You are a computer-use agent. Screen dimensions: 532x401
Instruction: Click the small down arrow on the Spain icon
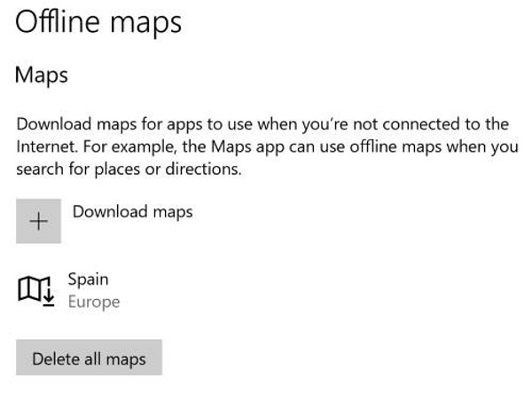(50, 297)
